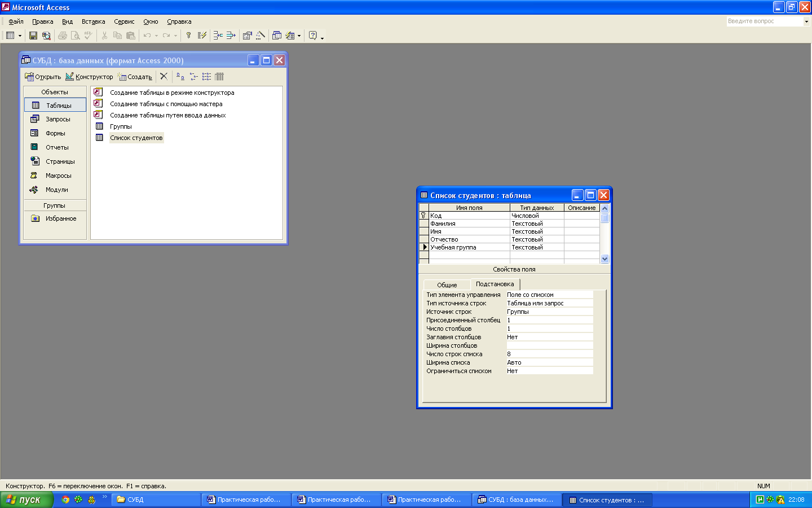This screenshot has height=508, width=812.
Task: Click Конструктор in database window
Action: coord(89,77)
